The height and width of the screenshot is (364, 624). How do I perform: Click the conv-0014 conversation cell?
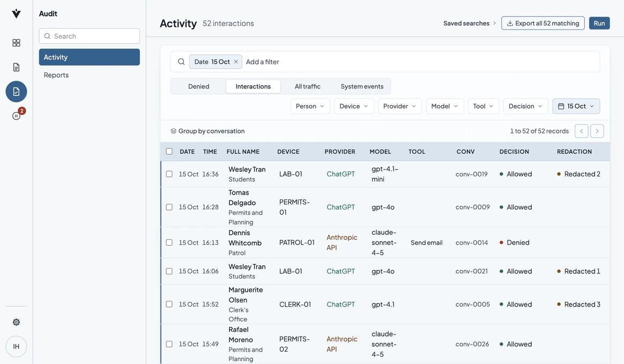tap(472, 243)
